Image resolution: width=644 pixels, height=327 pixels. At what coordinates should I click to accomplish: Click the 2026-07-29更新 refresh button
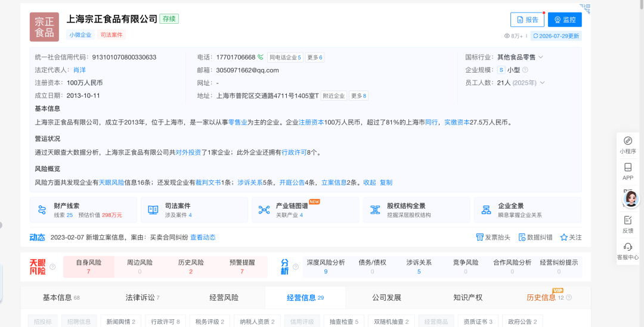pos(556,36)
